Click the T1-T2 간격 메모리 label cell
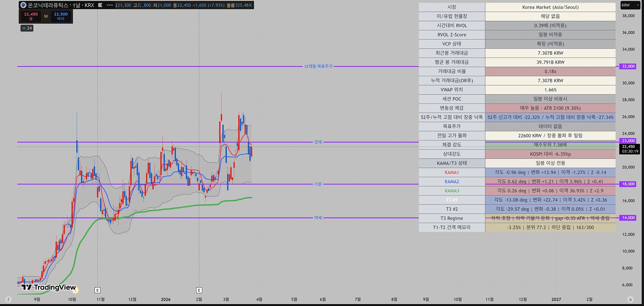The height and width of the screenshot is (306, 644). click(x=452, y=227)
